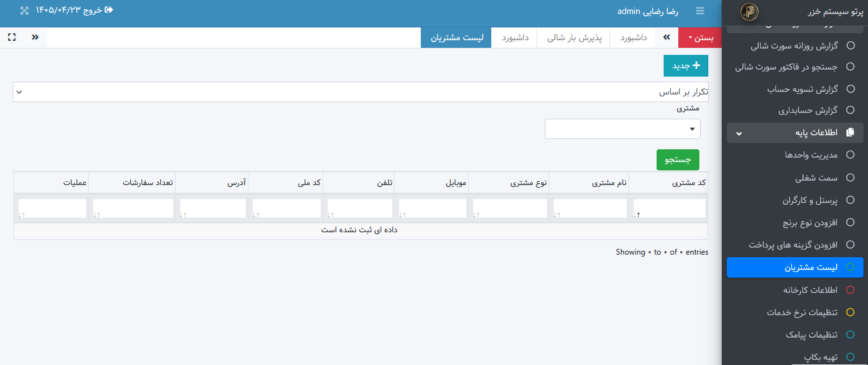Click the نوع مشتری filter input
Viewport: 868px width, 365px height.
[510, 209]
